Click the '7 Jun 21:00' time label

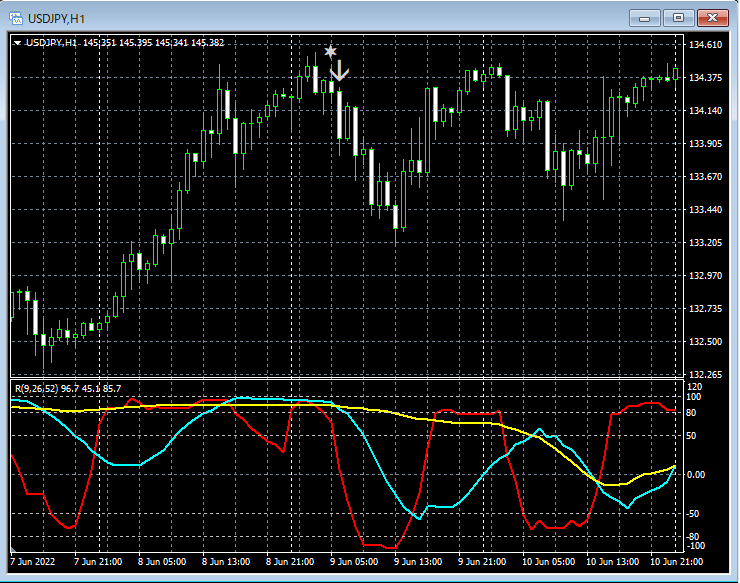point(98,562)
